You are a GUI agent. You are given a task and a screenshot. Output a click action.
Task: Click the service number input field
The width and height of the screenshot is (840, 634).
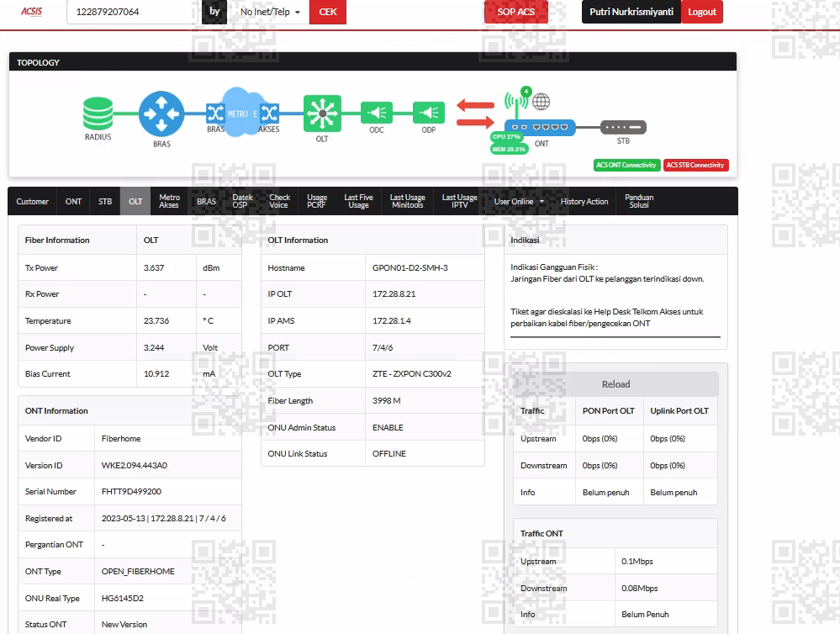click(131, 12)
